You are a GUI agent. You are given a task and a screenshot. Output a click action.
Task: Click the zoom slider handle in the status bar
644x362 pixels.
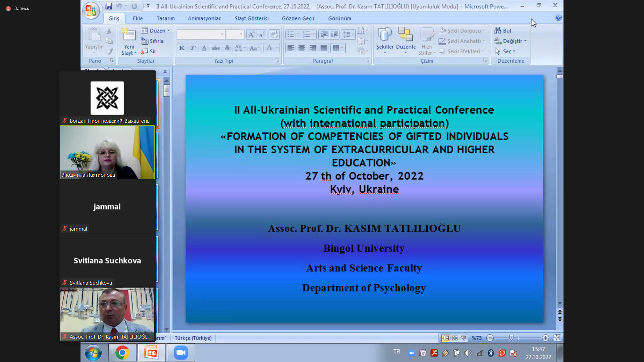coord(511,338)
